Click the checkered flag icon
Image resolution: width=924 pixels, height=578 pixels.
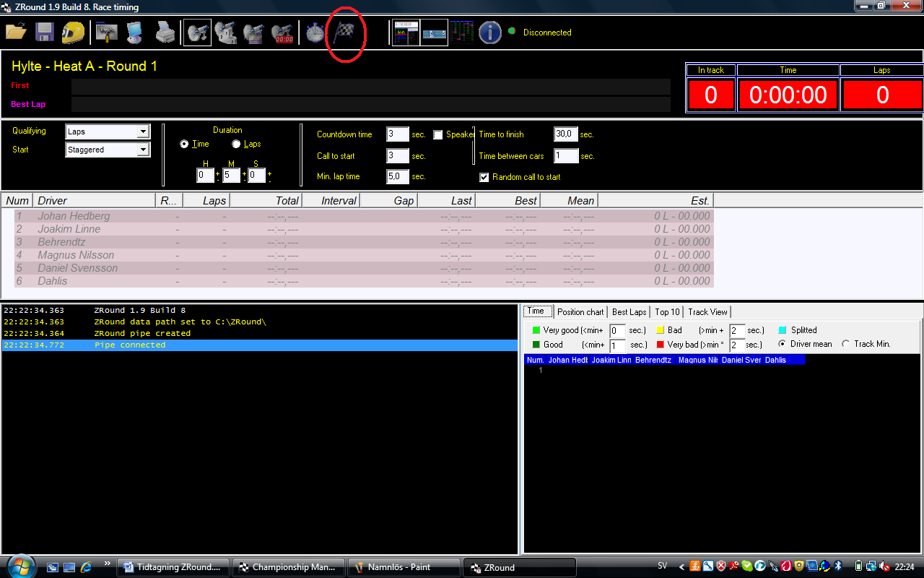coord(344,33)
